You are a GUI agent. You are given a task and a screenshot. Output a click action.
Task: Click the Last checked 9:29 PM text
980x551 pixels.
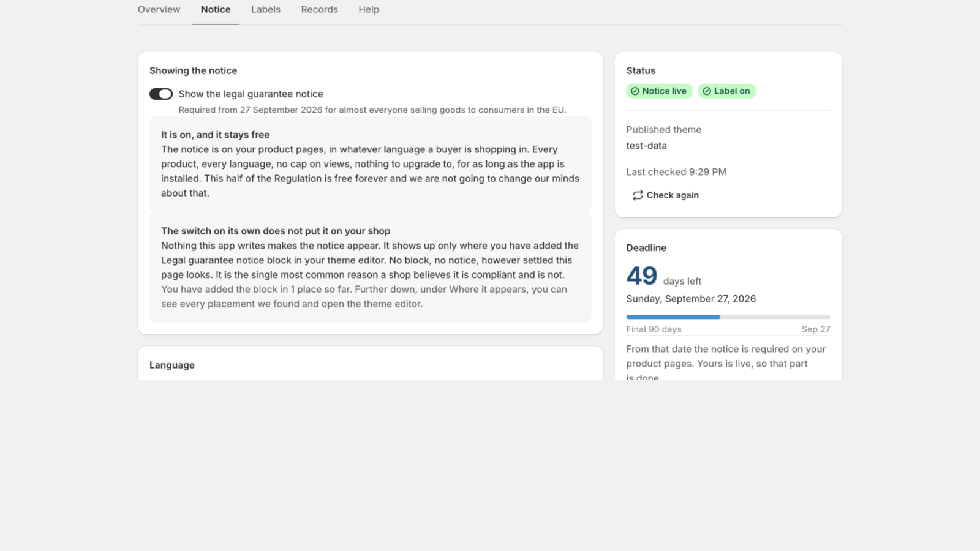pyautogui.click(x=676, y=172)
